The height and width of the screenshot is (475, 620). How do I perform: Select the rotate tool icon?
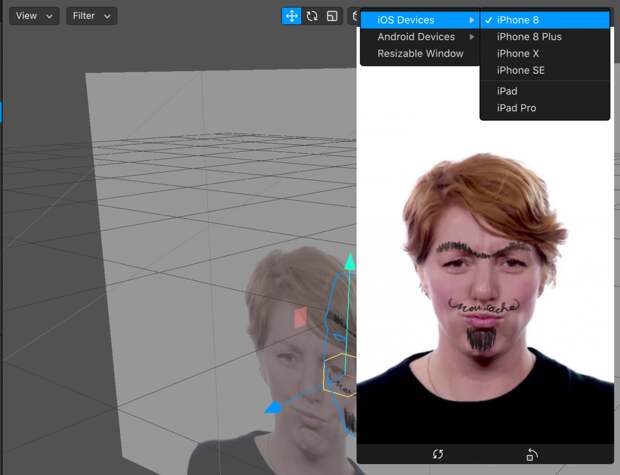pos(312,16)
